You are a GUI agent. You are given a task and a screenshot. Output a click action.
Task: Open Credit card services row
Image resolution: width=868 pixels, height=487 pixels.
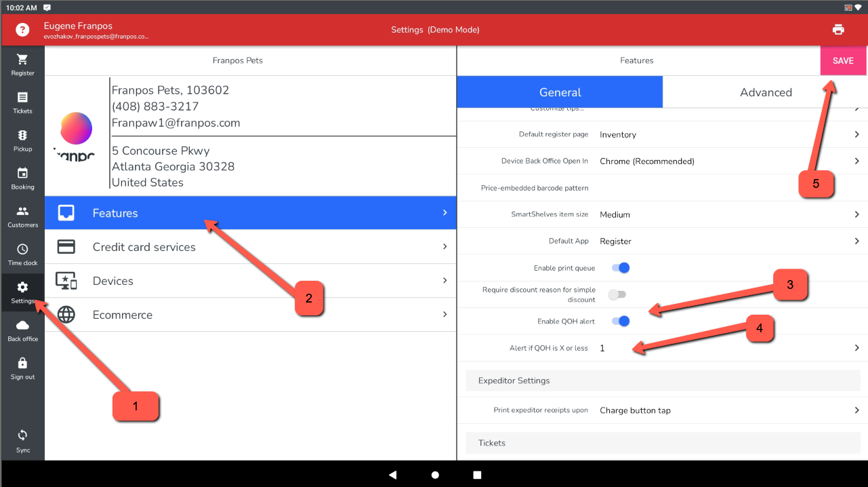pos(251,247)
